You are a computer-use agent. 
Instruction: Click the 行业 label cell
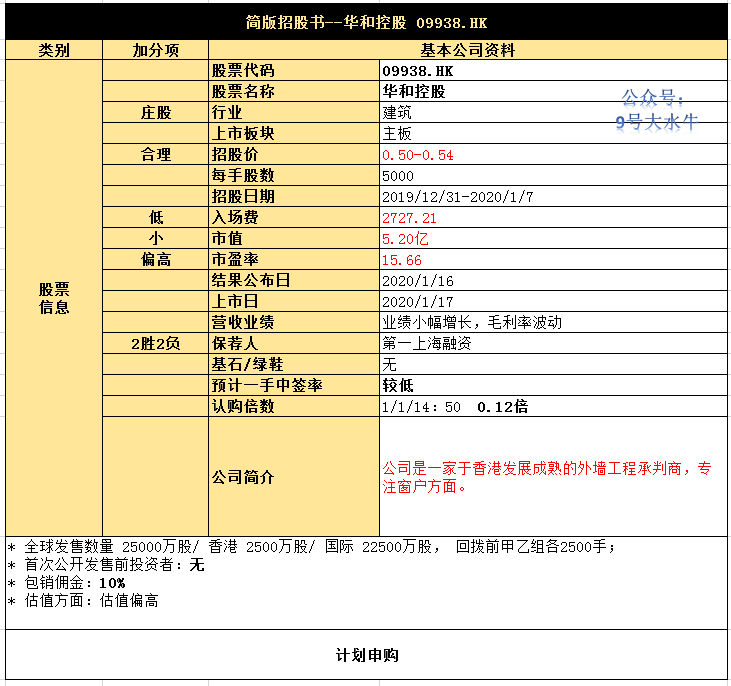[x=294, y=112]
